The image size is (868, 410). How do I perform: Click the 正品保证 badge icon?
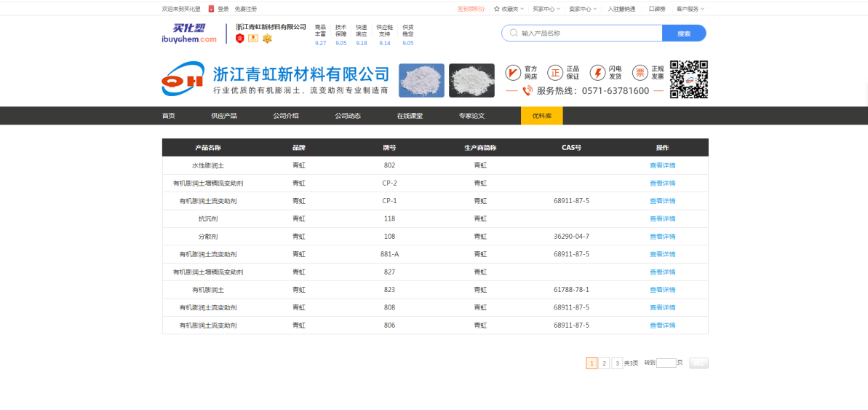coord(555,73)
